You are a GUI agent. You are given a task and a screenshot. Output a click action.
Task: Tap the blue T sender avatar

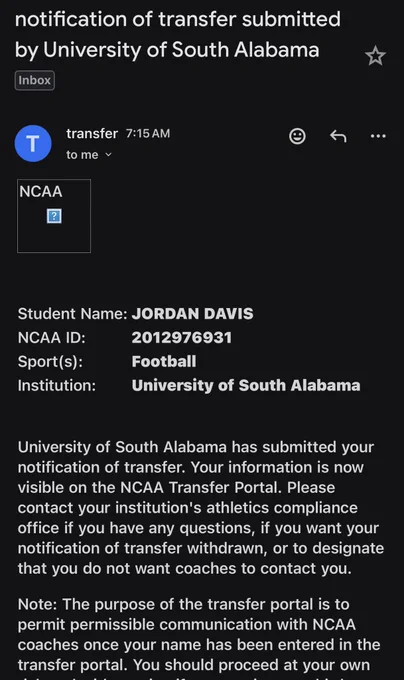(33, 144)
